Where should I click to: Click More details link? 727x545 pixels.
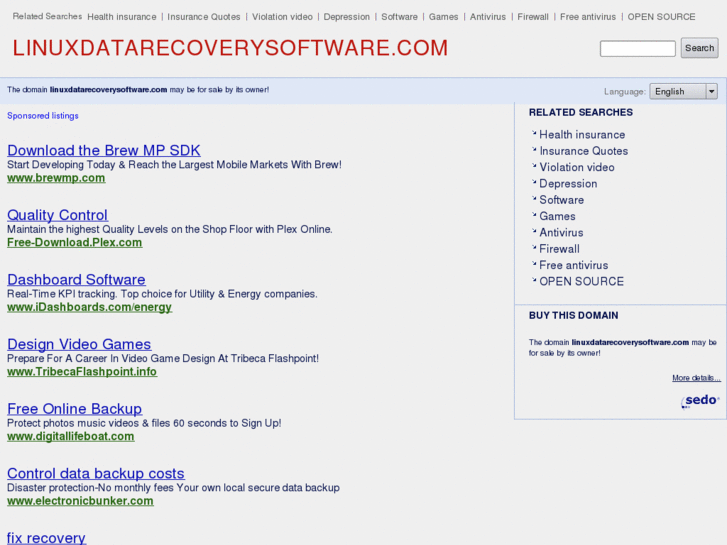tap(696, 378)
